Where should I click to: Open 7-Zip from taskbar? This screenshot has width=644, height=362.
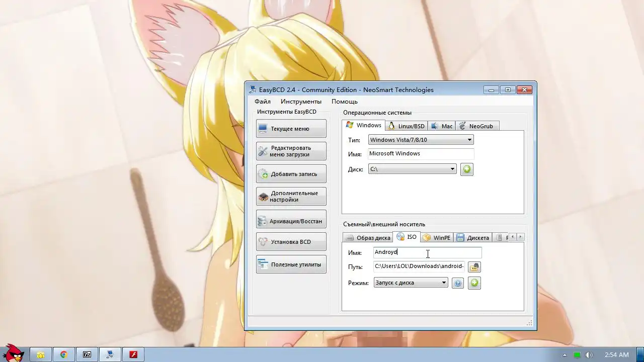[x=87, y=354]
